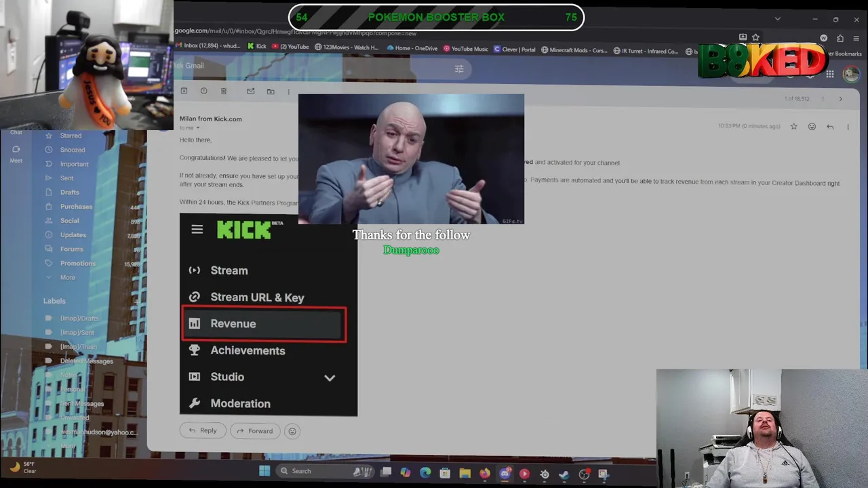Viewport: 868px width, 488px height.
Task: Open the YouTube Music bookmark
Action: (x=465, y=49)
